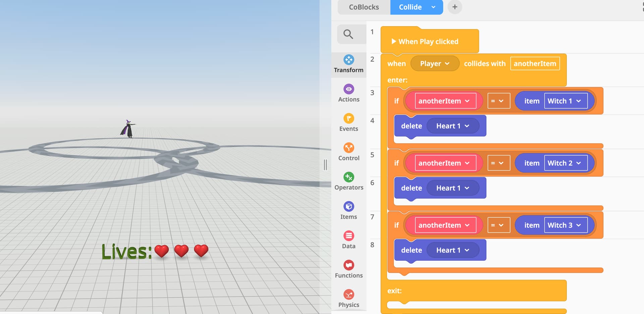This screenshot has height=314, width=644.
Task: Open the Physics block category
Action: (x=348, y=299)
